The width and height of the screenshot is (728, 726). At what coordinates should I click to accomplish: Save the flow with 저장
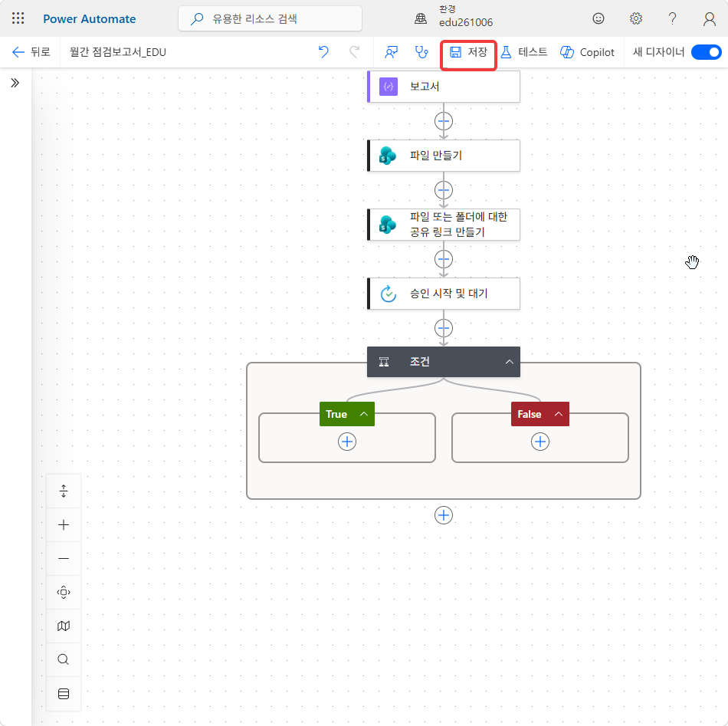point(468,52)
